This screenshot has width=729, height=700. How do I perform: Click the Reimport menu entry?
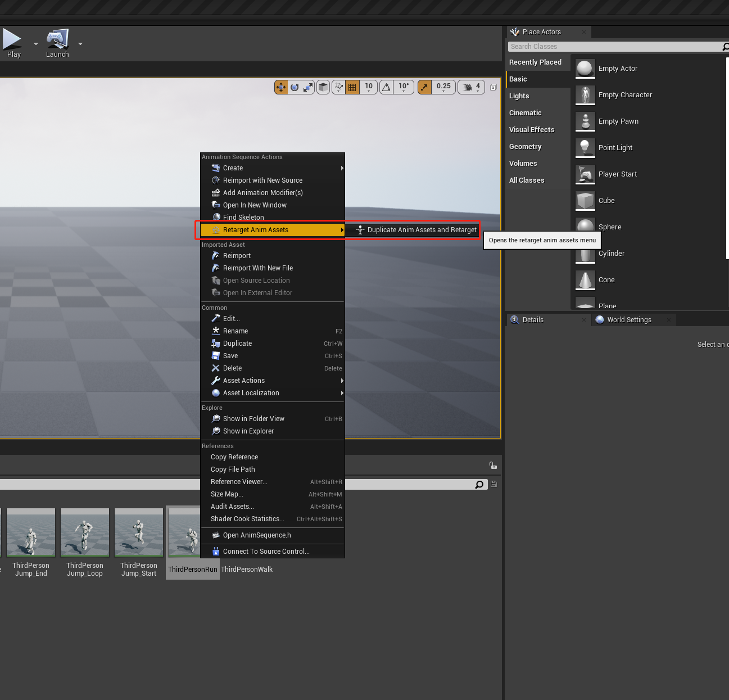pyautogui.click(x=273, y=256)
